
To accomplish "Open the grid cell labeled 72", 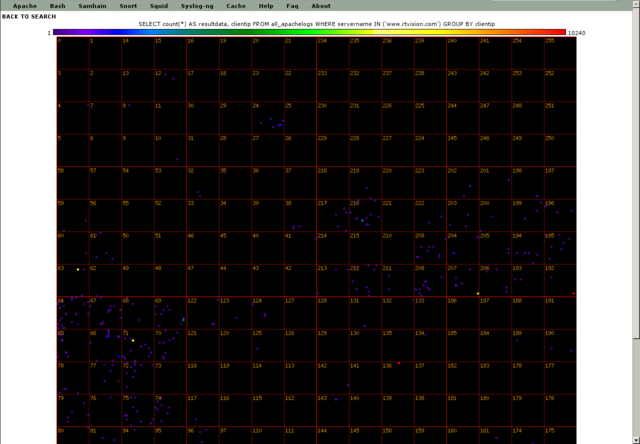I will pyautogui.click(x=138, y=378).
